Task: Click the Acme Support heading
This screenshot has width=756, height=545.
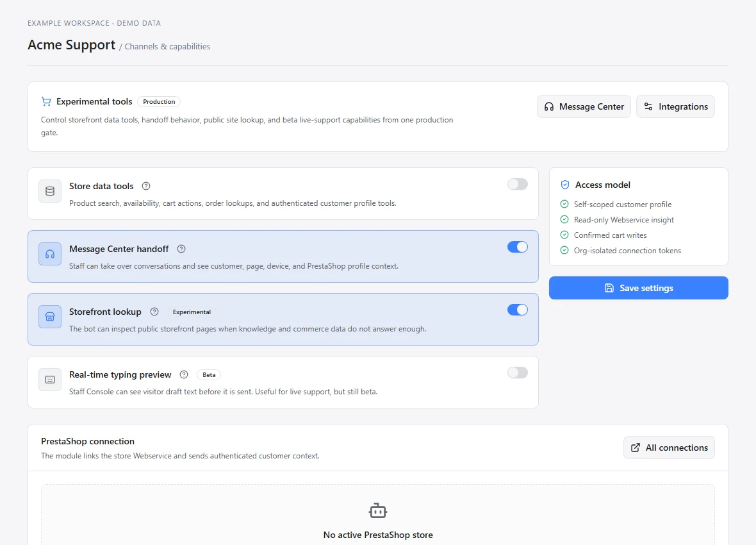Action: [x=71, y=45]
